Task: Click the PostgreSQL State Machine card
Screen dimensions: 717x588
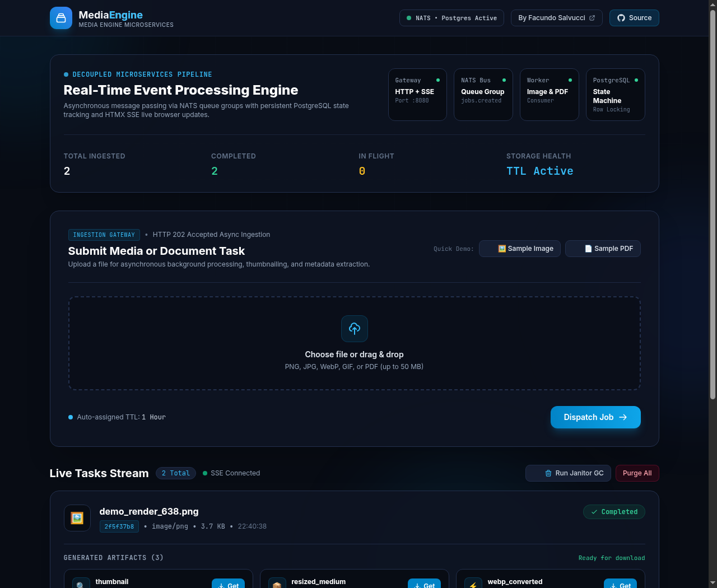Action: 616,95
